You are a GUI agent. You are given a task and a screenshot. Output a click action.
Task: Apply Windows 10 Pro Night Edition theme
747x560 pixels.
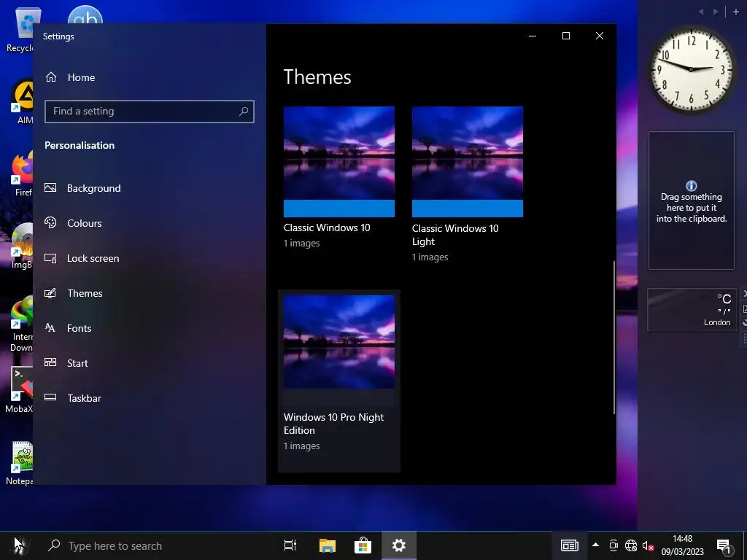tap(338, 381)
